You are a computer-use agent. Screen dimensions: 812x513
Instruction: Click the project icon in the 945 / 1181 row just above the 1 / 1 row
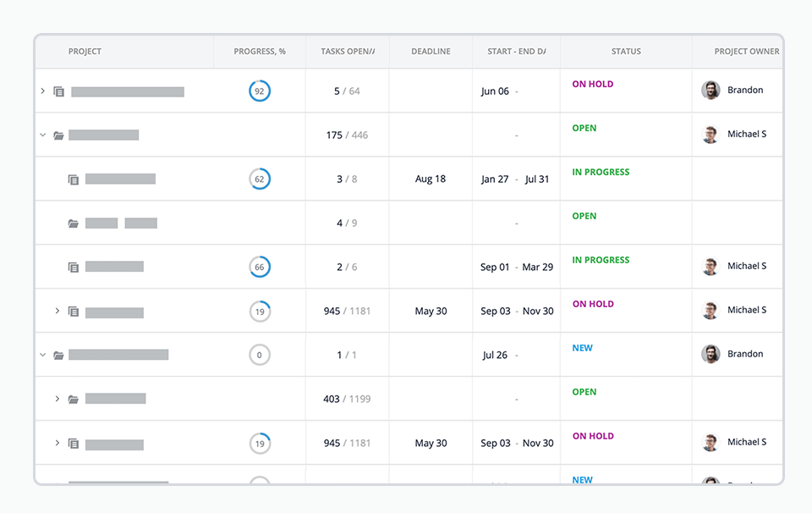pyautogui.click(x=74, y=312)
